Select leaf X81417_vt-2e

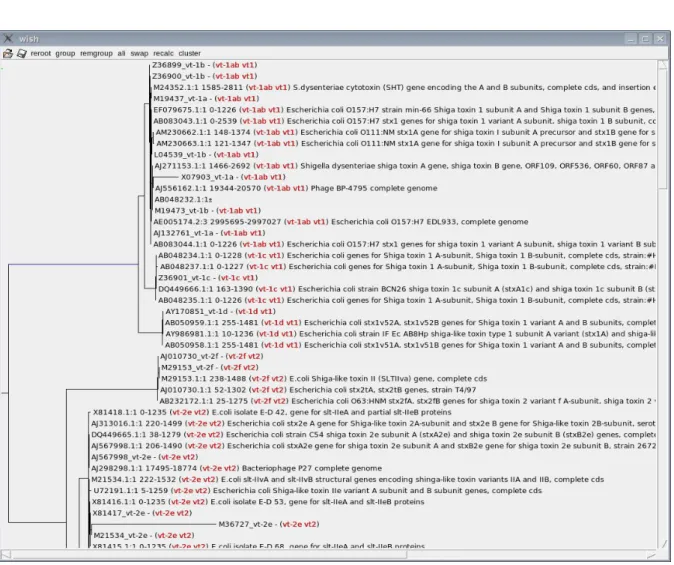tap(119, 512)
